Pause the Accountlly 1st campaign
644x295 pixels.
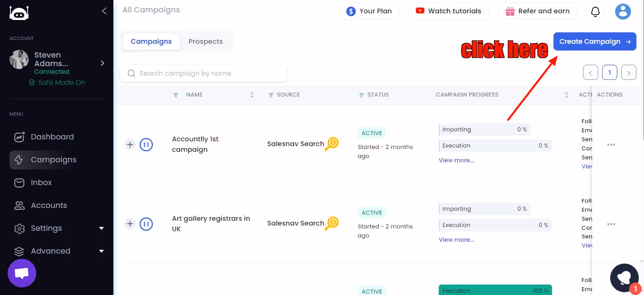click(x=146, y=144)
